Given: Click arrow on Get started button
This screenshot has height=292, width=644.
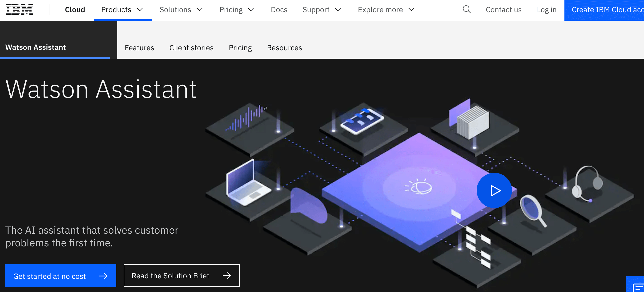Looking at the screenshot, I should click(103, 276).
